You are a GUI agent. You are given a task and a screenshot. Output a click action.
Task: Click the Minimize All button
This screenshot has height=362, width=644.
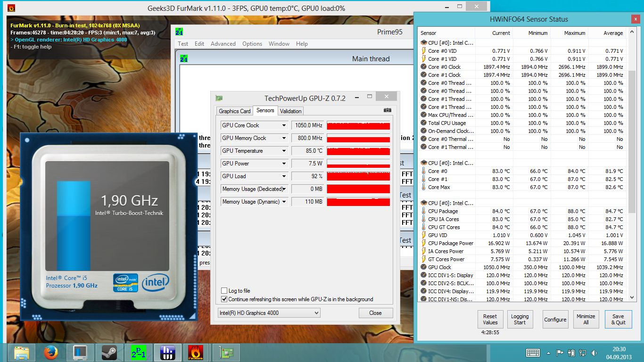pos(586,319)
